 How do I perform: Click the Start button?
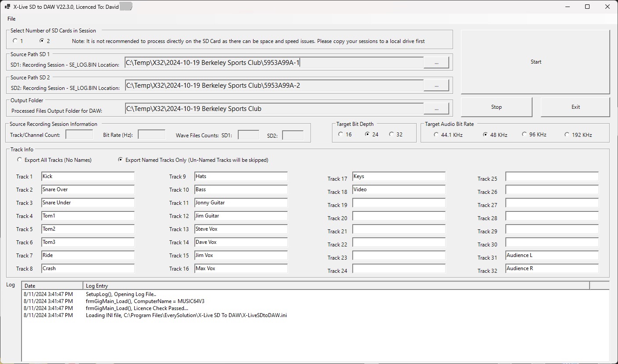[536, 62]
